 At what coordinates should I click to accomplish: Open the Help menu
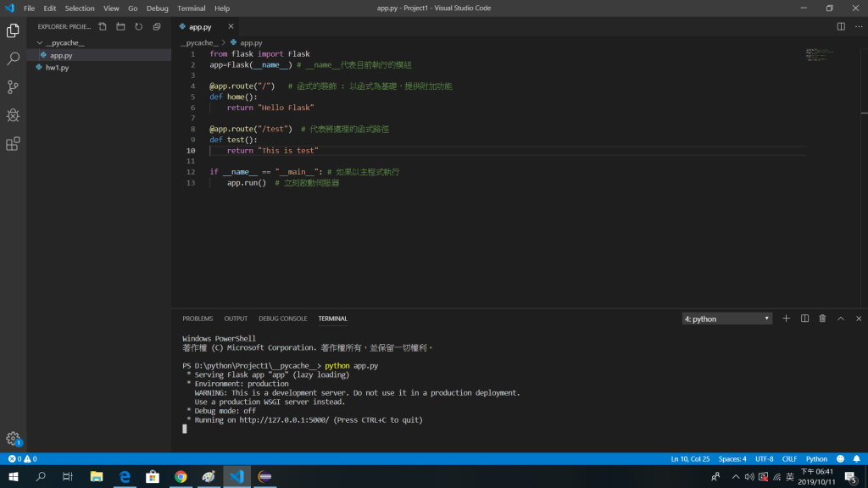(x=222, y=8)
